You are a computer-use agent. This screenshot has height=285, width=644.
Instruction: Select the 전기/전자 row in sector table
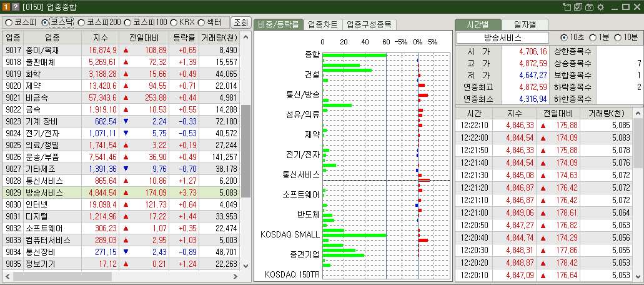(x=122, y=134)
